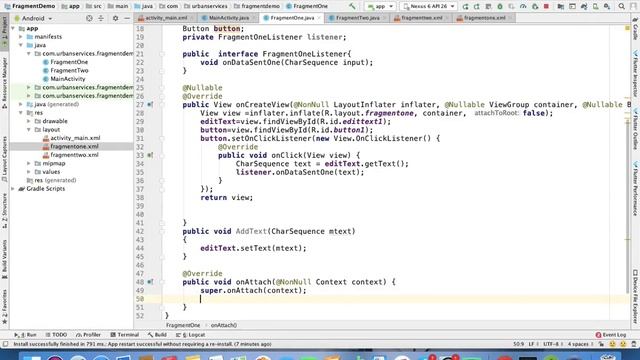The image size is (640, 360).
Task: Open the Flutter Inspector side tab
Action: (x=636, y=75)
